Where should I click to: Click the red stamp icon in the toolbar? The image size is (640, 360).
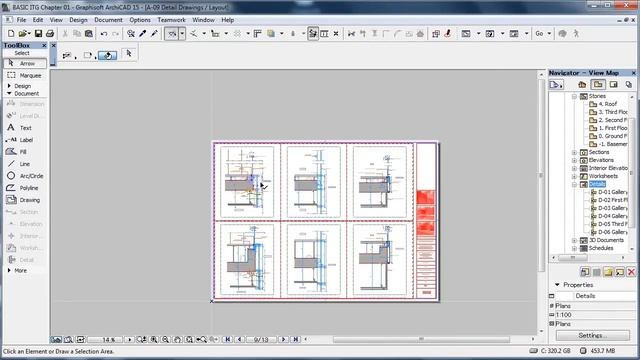[x=448, y=33]
